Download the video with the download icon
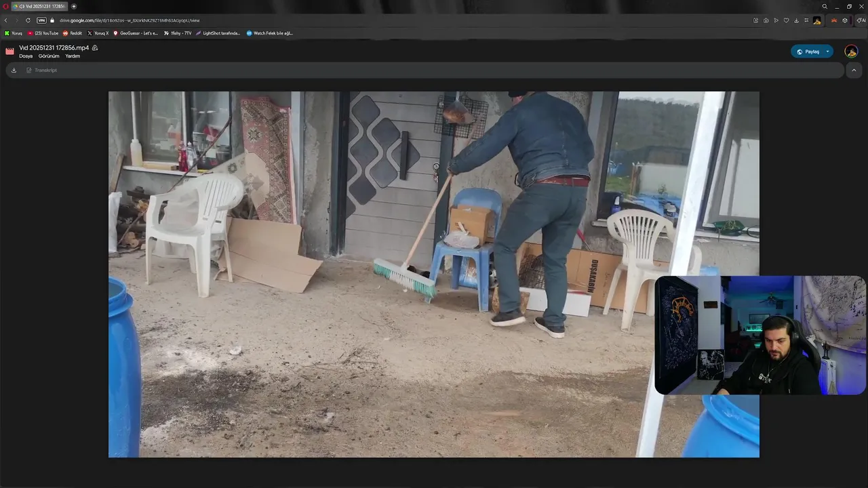This screenshot has height=488, width=868. pos(14,70)
